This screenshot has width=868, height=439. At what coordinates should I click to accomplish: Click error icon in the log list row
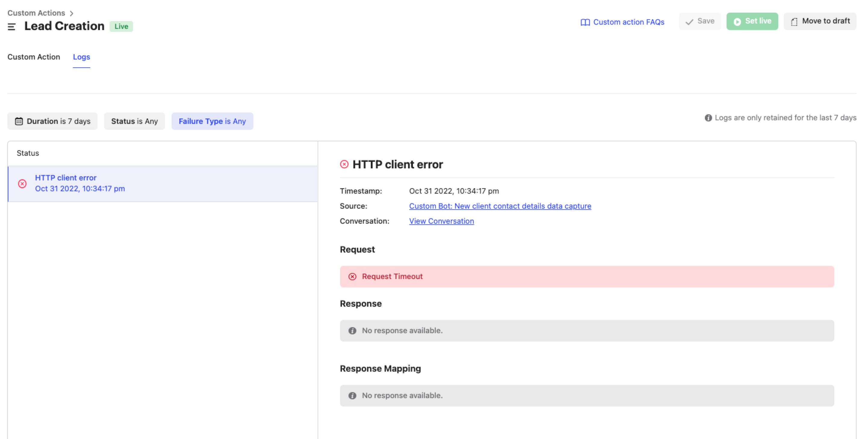point(22,184)
